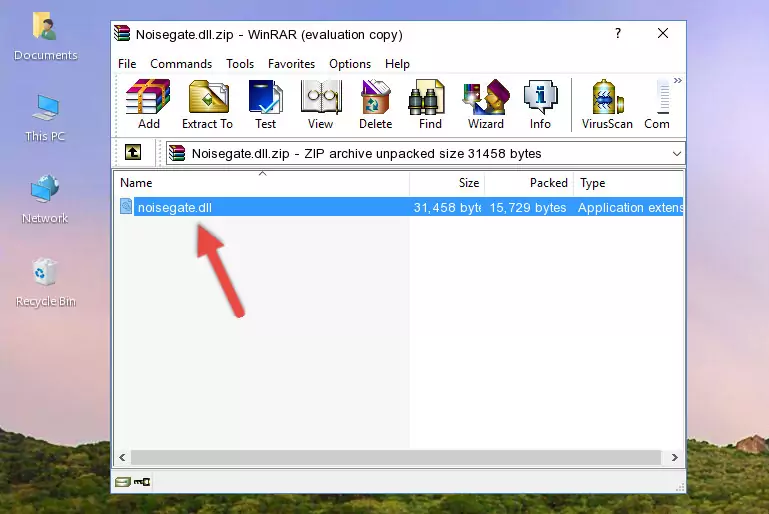Image resolution: width=769 pixels, height=514 pixels.
Task: Open the archive path dropdown arrow
Action: [x=677, y=154]
